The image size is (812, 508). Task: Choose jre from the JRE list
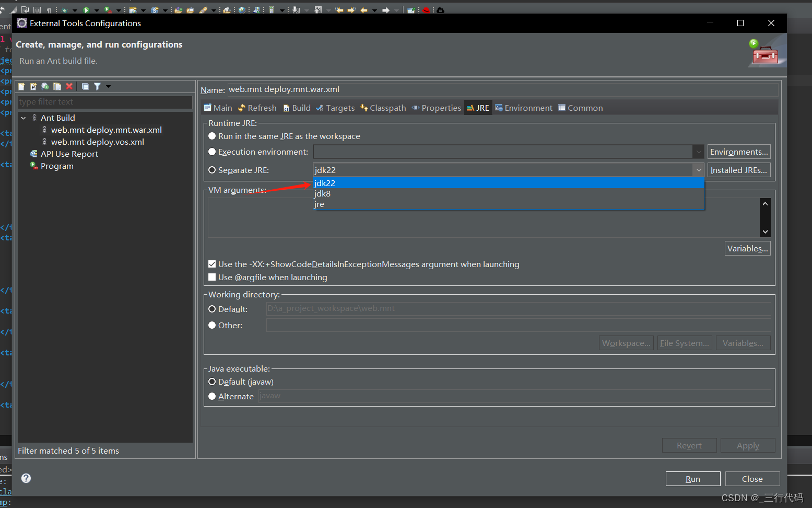point(509,204)
